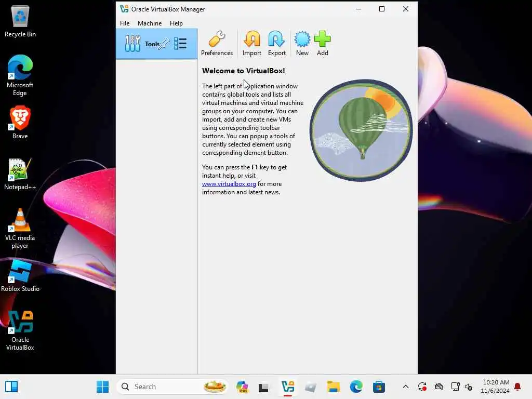Screen dimensions: 532x399
Task: Open Copilot preview from taskbar
Action: pos(242,387)
